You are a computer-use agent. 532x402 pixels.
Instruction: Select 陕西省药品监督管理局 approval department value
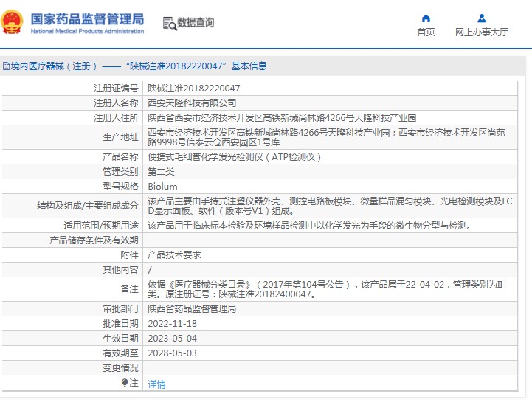[x=192, y=309]
